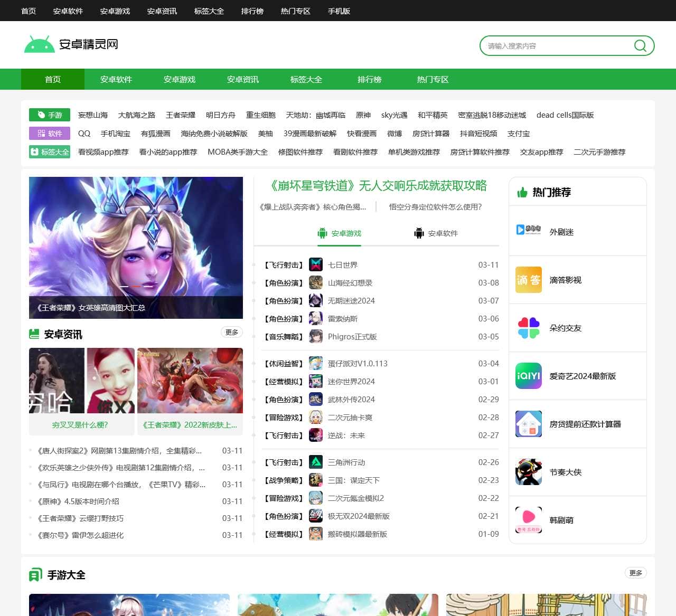Screen dimensions: 676x616
Task: Click the 逆战：未来 game icon
Action: click(316, 435)
